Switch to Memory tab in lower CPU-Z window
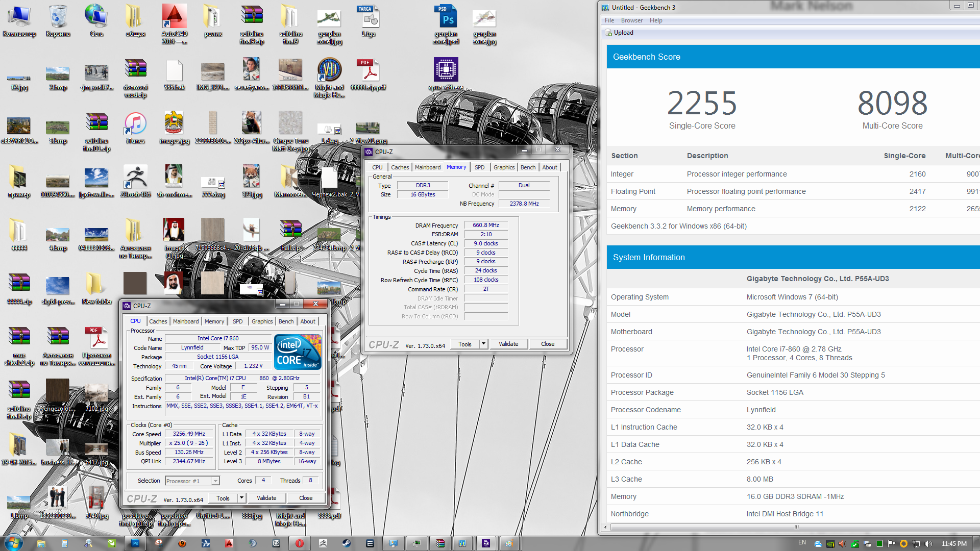Image resolution: width=980 pixels, height=551 pixels. (x=214, y=321)
